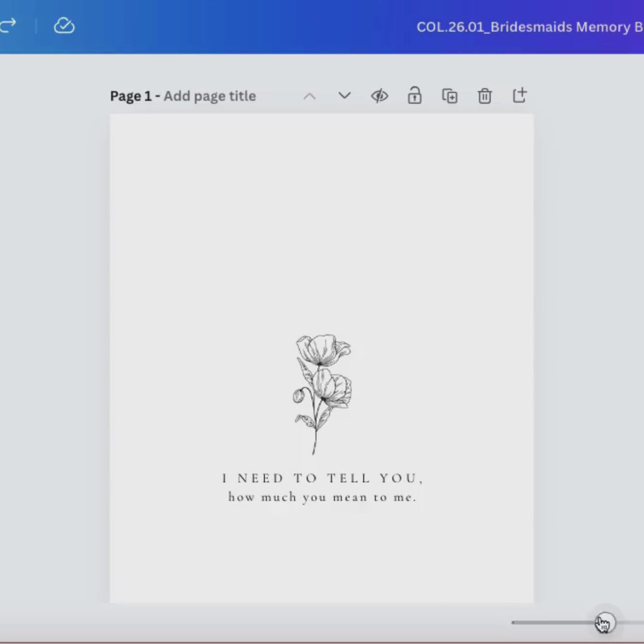Select the poppy flower illustration
Image resolution: width=644 pixels, height=644 pixels.
click(322, 394)
